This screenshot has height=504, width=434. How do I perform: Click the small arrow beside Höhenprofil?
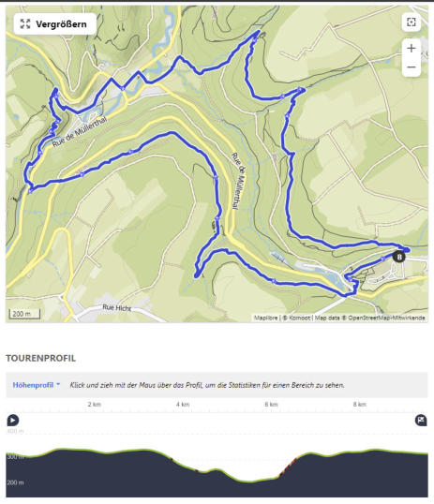(x=58, y=384)
